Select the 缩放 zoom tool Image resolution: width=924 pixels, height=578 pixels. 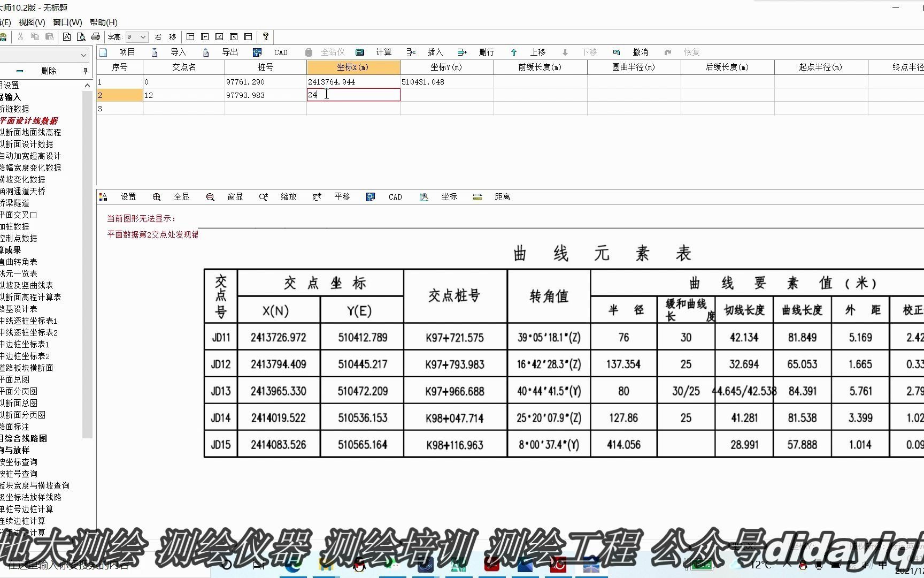pos(288,196)
